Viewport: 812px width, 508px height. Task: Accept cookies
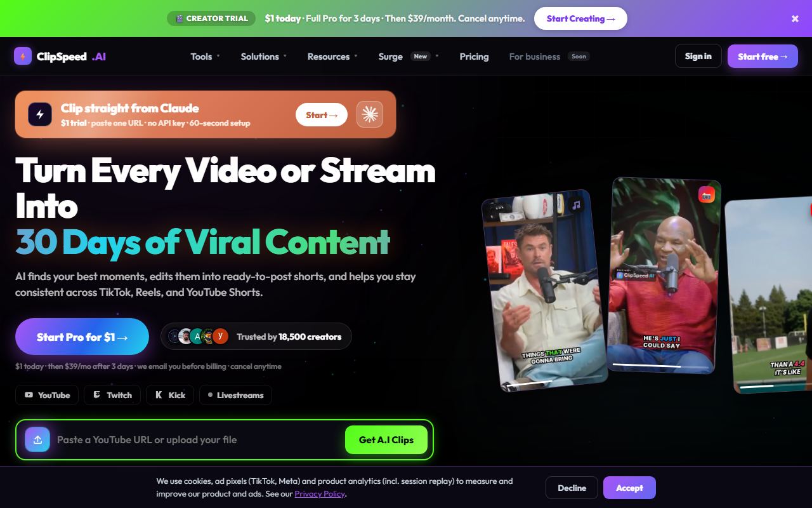point(629,488)
